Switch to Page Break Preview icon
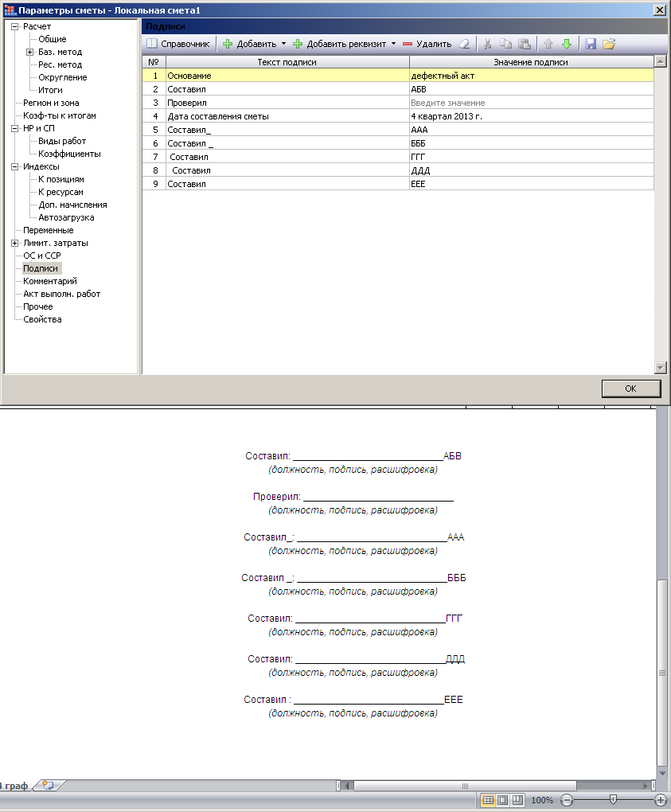This screenshot has height=812, width=671. pos(517,800)
